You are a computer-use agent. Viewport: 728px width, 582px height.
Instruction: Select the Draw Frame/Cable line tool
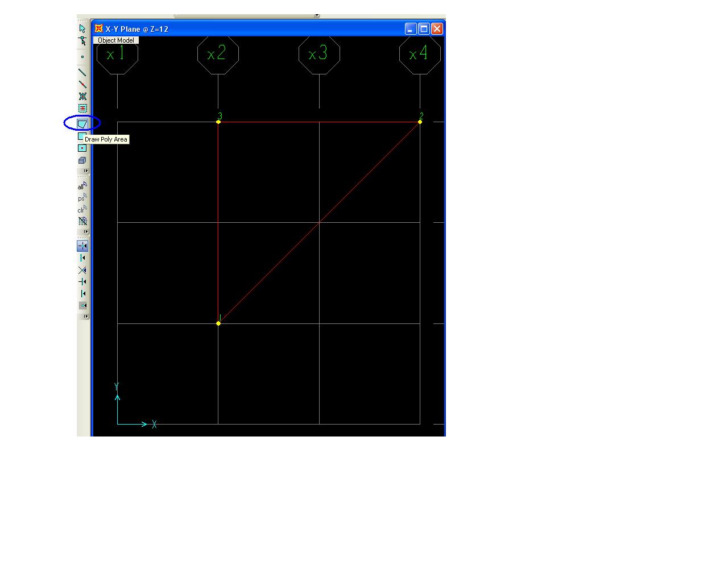[x=82, y=72]
